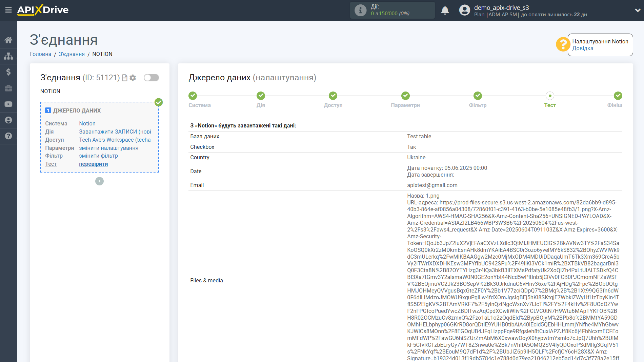Select the Ukraine country value
This screenshot has width=644, height=362.
[x=416, y=157]
